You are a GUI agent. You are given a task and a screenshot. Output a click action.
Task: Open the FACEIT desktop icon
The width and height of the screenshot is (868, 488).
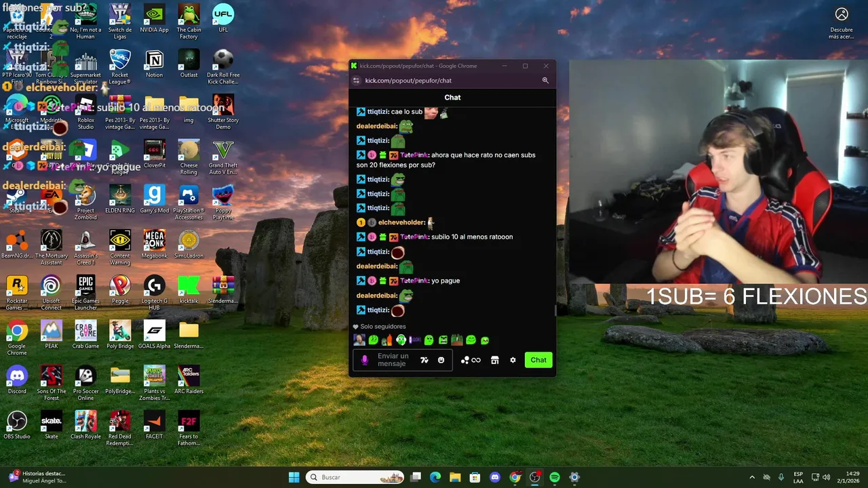click(154, 426)
